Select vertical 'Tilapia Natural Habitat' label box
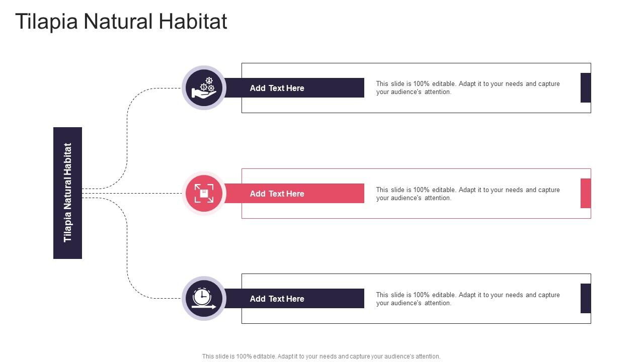The image size is (644, 362). click(x=67, y=193)
